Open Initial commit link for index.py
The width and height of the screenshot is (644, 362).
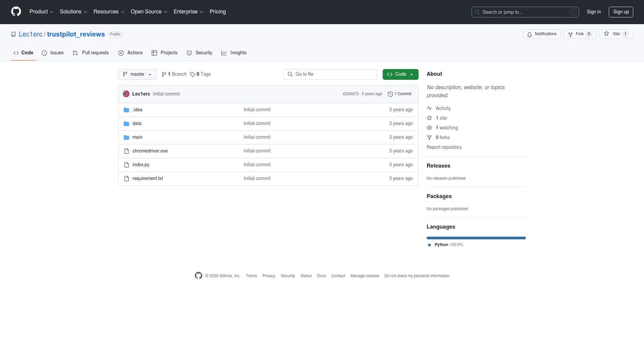pyautogui.click(x=257, y=164)
